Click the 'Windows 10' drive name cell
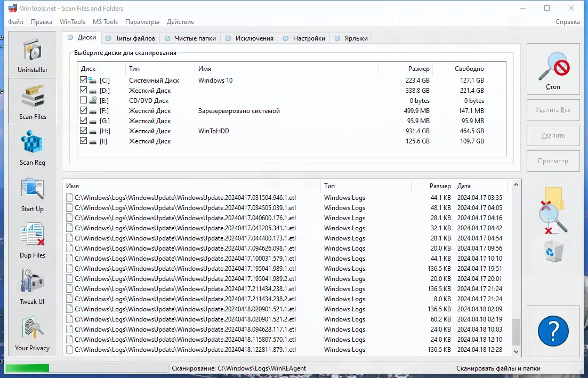Image resolution: width=588 pixels, height=378 pixels. tap(215, 81)
